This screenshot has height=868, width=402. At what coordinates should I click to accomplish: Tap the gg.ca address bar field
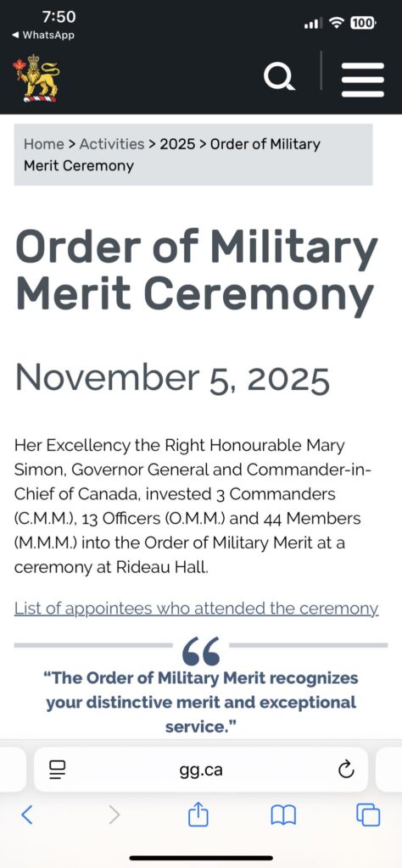pyautogui.click(x=201, y=770)
